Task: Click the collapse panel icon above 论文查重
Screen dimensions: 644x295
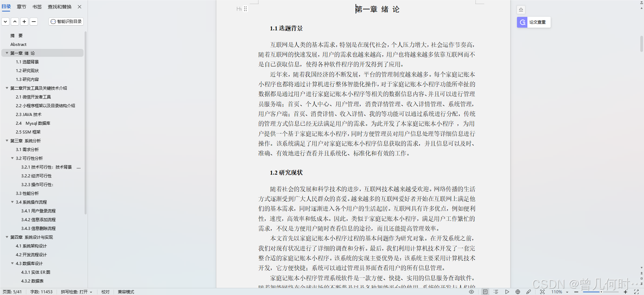Action: (x=521, y=10)
